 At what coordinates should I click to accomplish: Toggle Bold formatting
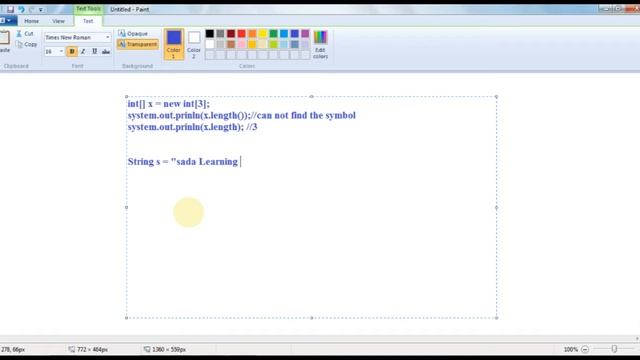72,51
